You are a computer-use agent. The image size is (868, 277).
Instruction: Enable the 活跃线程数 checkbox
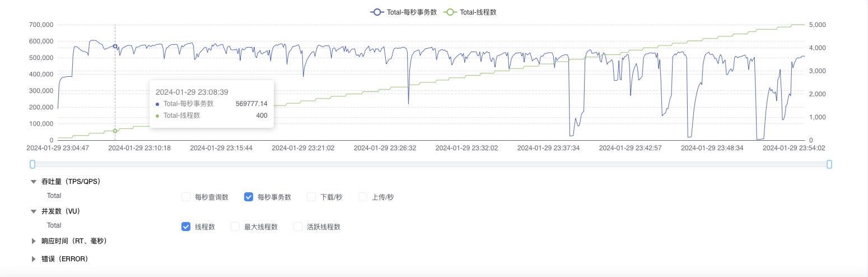[x=298, y=227]
